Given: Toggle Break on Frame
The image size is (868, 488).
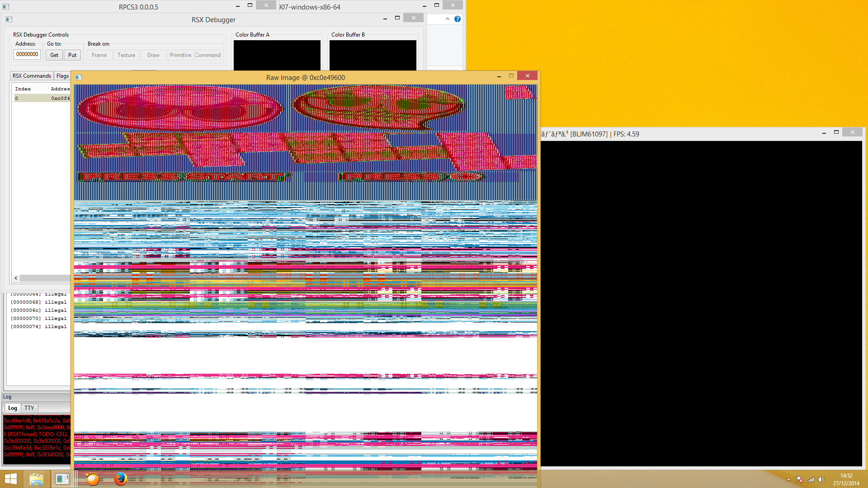Looking at the screenshot, I should click(99, 55).
